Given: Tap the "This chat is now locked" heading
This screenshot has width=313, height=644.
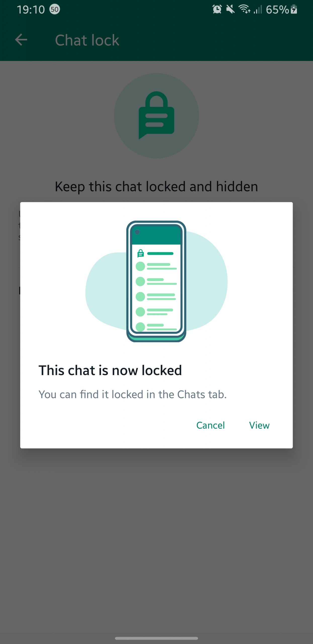Looking at the screenshot, I should (x=110, y=370).
